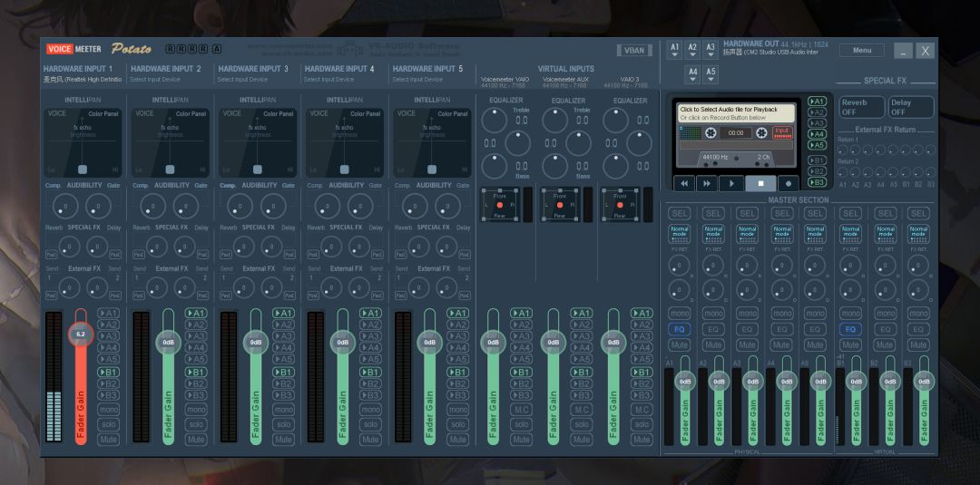Click the cassette Record button
The width and height of the screenshot is (980, 485).
[x=789, y=183]
